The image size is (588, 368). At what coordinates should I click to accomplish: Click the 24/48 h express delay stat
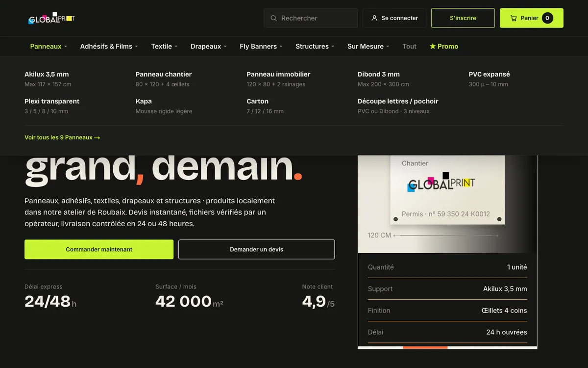[50, 296]
